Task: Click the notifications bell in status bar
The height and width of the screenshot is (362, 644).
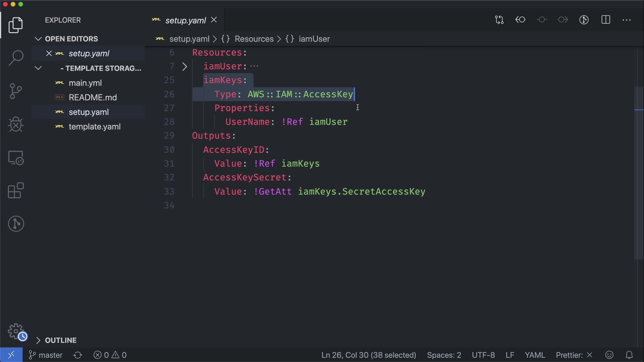Action: point(629,355)
